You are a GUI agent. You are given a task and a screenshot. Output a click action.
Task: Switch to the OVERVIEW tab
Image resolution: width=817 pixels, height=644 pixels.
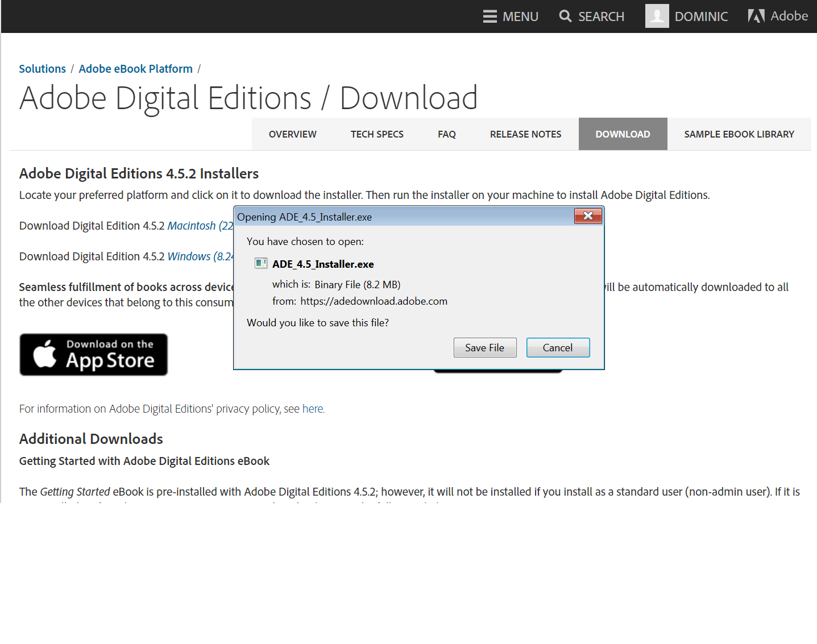point(292,134)
